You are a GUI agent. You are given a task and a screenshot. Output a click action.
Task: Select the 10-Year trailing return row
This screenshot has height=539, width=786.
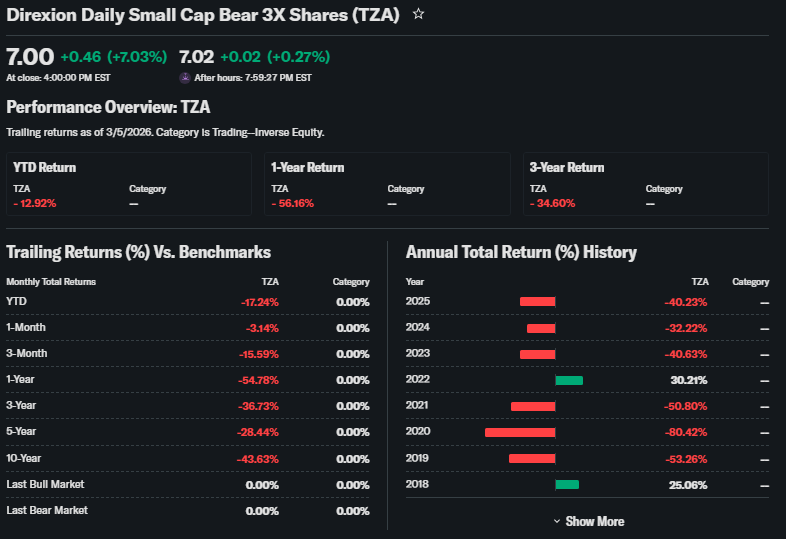tap(188, 458)
